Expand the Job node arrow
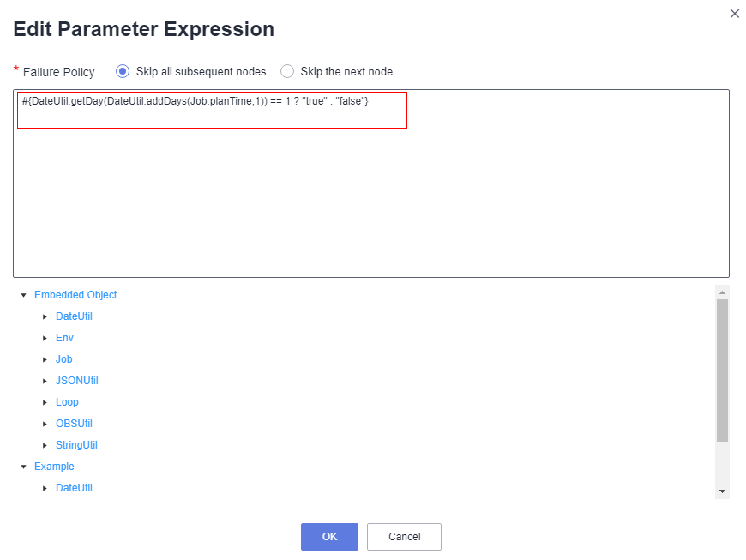Image resolution: width=746 pixels, height=560 pixels. [45, 359]
